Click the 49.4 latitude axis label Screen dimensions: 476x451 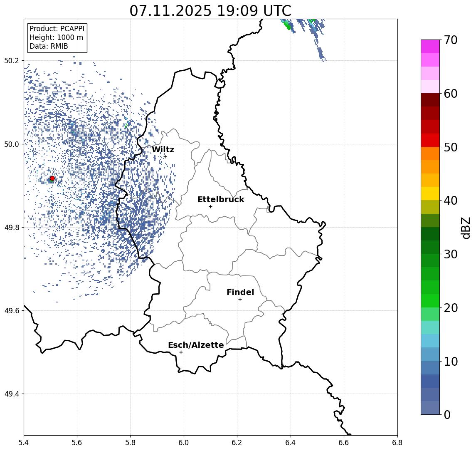coord(12,394)
